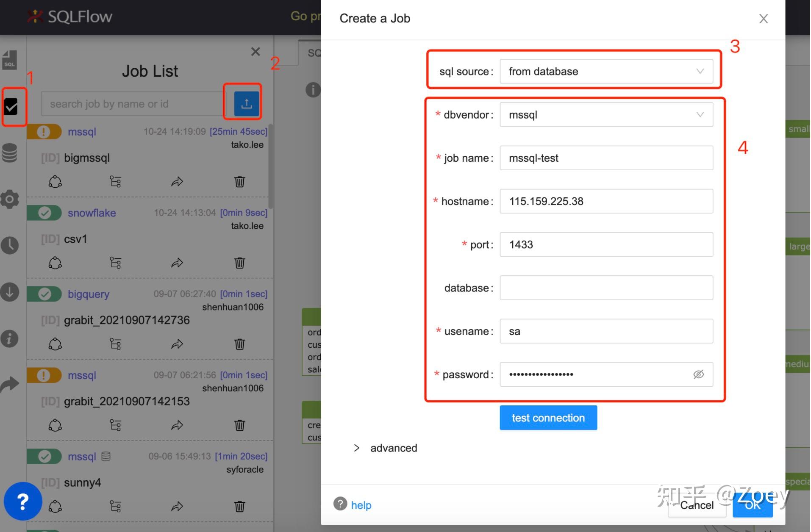The image size is (811, 532).
Task: Open the sql source dropdown
Action: (606, 72)
